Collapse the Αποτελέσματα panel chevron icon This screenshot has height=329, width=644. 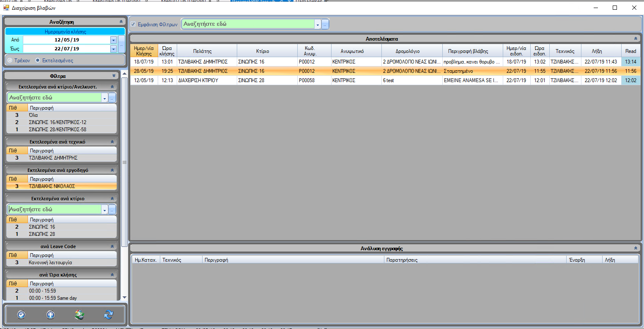(636, 39)
